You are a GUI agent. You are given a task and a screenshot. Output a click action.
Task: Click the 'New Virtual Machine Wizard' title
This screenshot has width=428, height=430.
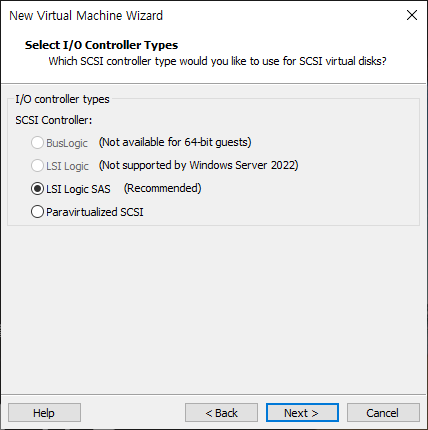click(x=86, y=16)
